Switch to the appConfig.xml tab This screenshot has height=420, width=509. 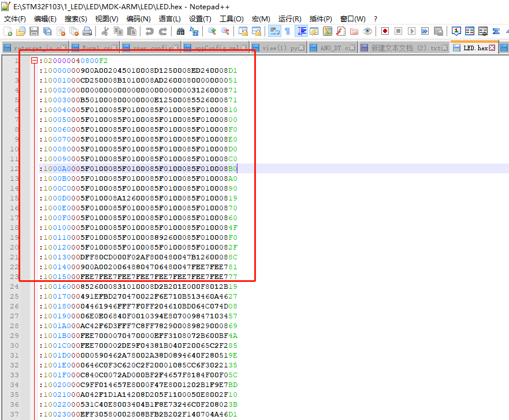point(216,48)
